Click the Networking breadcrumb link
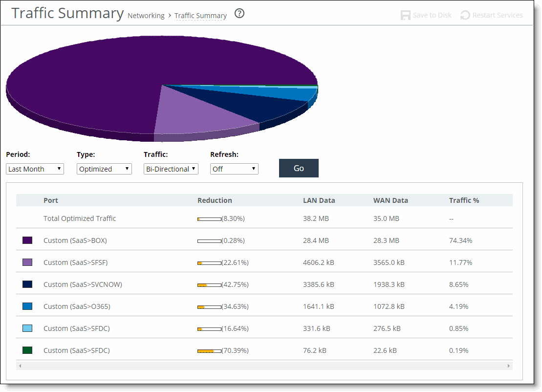 click(146, 16)
